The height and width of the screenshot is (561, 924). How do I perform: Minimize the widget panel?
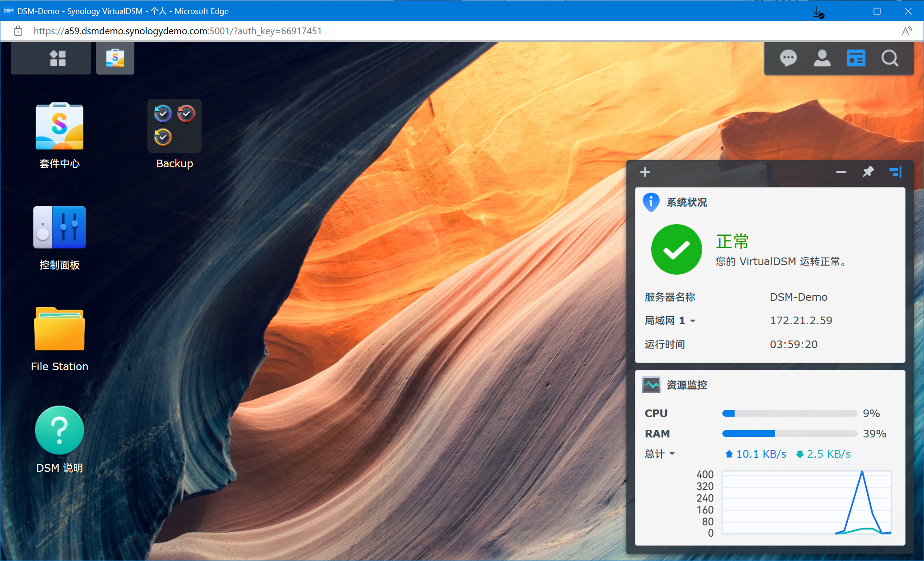click(841, 172)
